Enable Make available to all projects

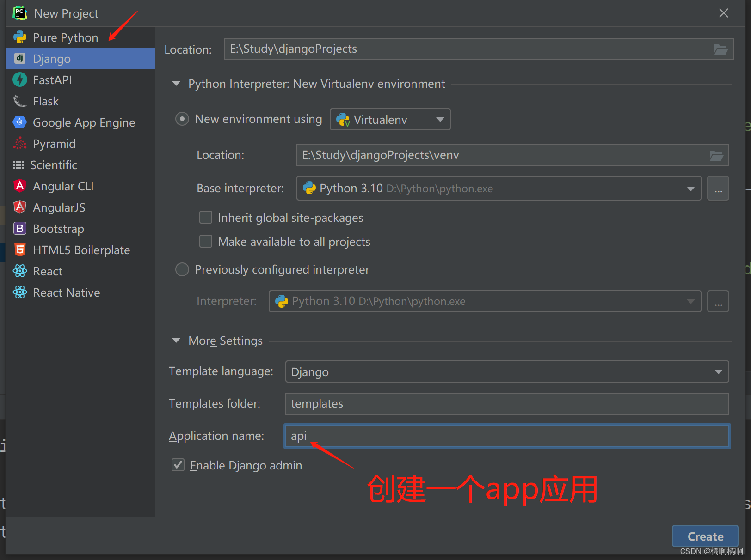pyautogui.click(x=206, y=241)
